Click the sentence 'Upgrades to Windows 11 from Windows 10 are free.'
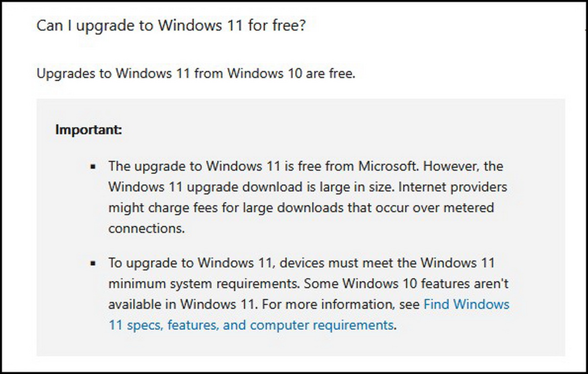Image resolution: width=588 pixels, height=374 pixels. tap(196, 74)
